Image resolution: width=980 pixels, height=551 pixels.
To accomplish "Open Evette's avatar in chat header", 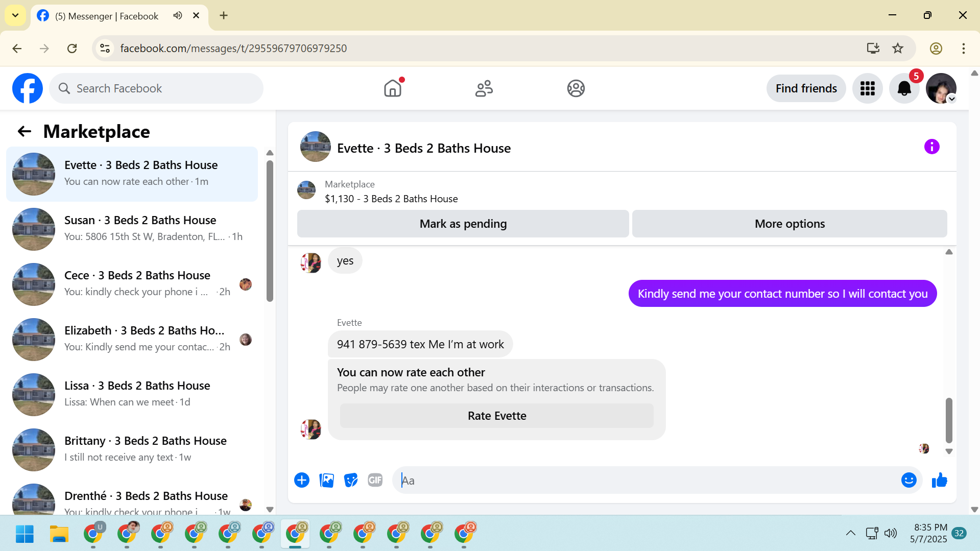I will tap(315, 147).
